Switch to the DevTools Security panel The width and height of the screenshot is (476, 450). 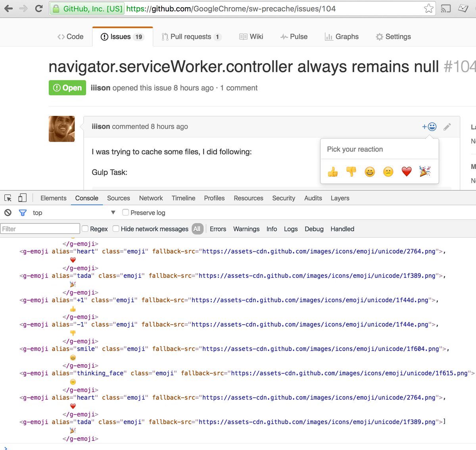[x=284, y=198]
